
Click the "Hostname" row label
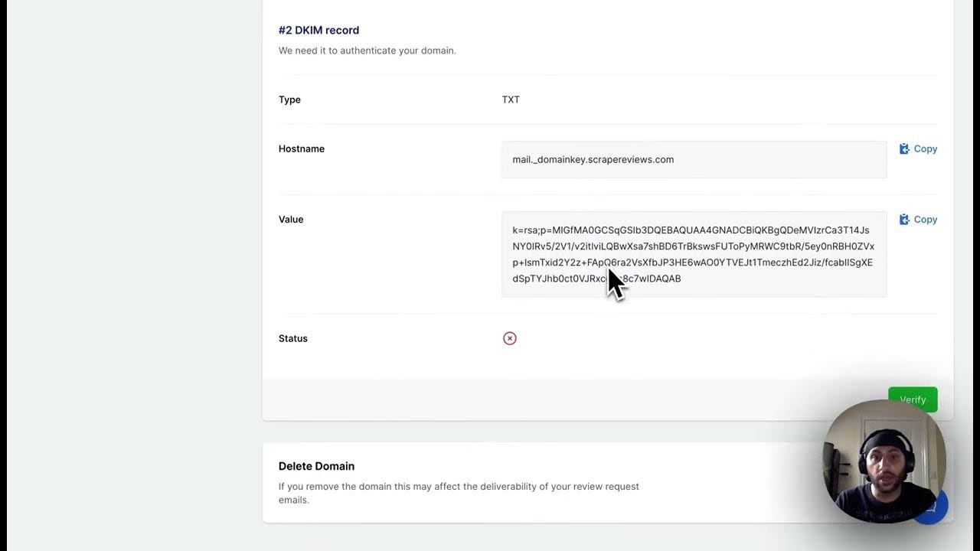click(302, 148)
